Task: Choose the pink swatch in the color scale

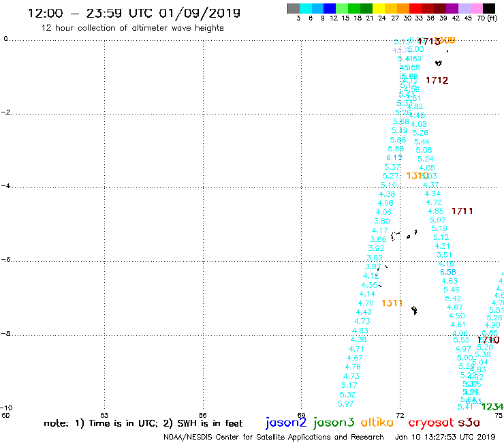Action: pyautogui.click(x=476, y=8)
